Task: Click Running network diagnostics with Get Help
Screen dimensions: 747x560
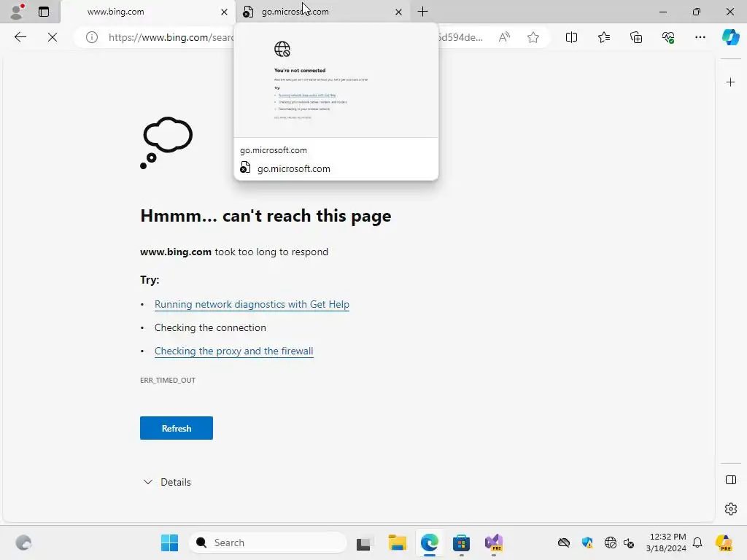Action: pyautogui.click(x=252, y=304)
